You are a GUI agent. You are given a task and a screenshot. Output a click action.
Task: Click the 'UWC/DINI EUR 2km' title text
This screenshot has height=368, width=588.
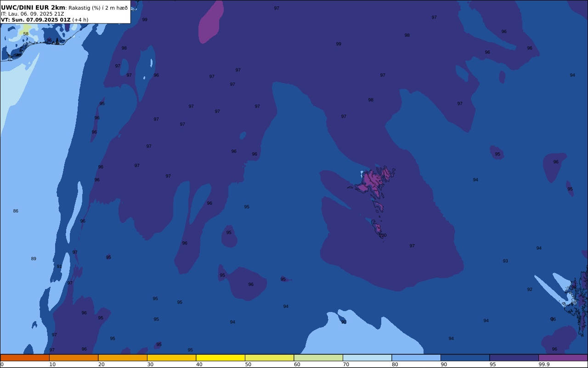(33, 7)
